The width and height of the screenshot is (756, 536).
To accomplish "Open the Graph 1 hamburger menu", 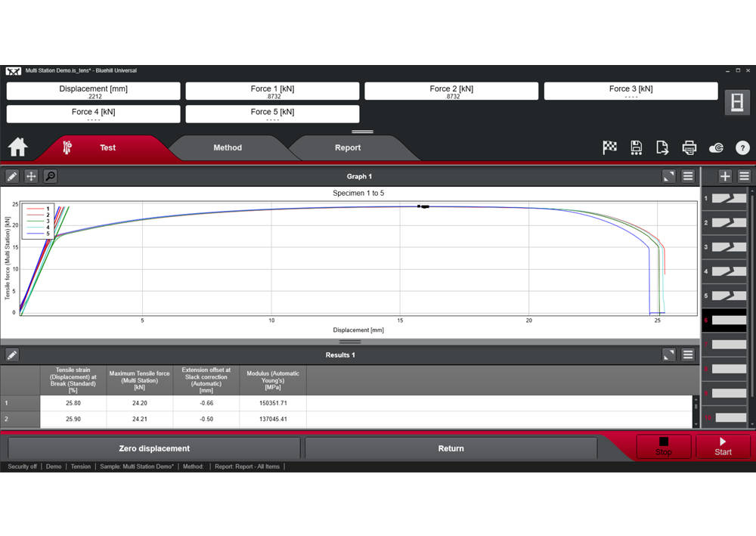I will tap(688, 176).
